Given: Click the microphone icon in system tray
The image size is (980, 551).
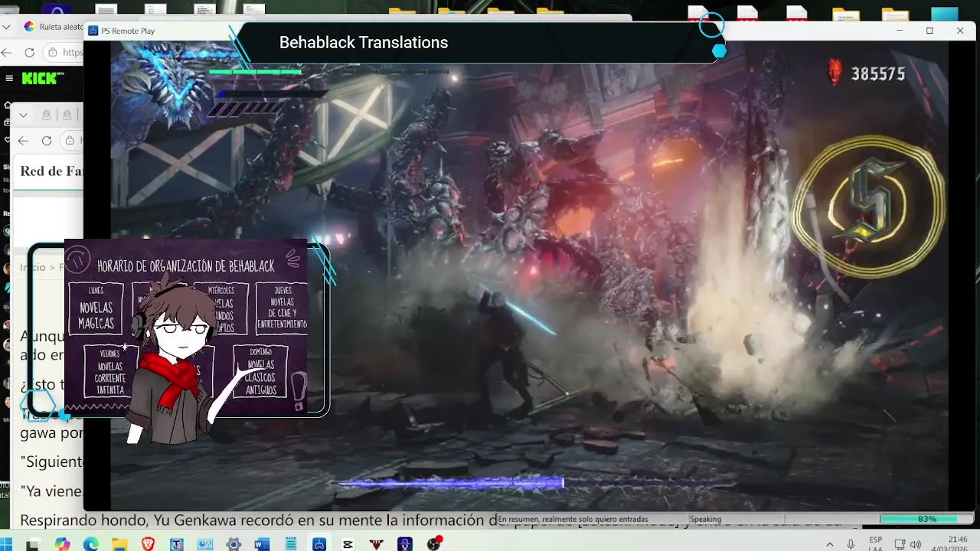Looking at the screenshot, I should [x=851, y=544].
